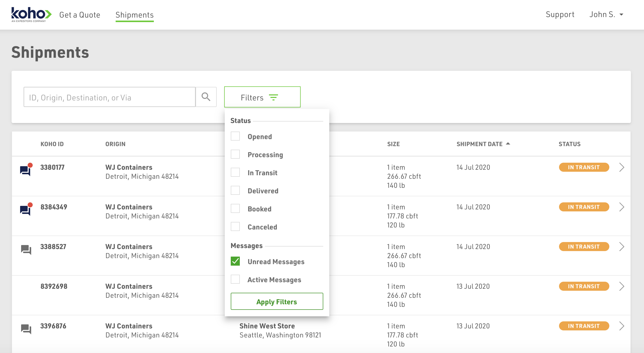Click the Apply Filters button

tap(277, 302)
